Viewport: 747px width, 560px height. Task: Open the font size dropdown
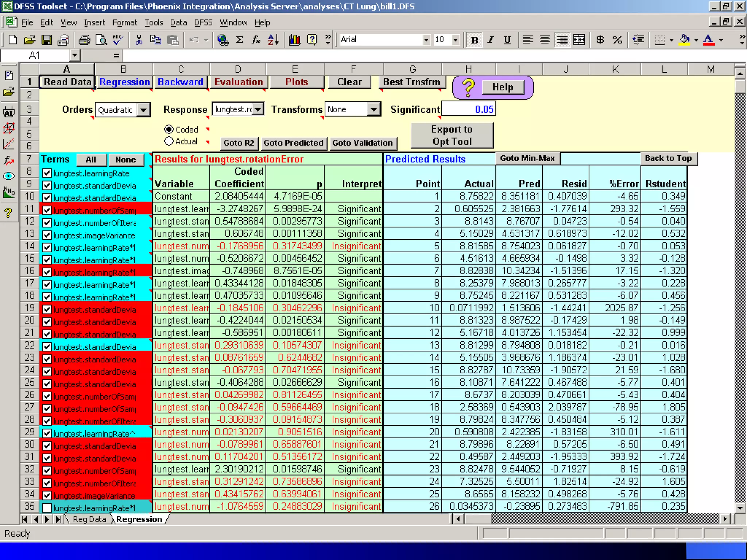click(455, 40)
